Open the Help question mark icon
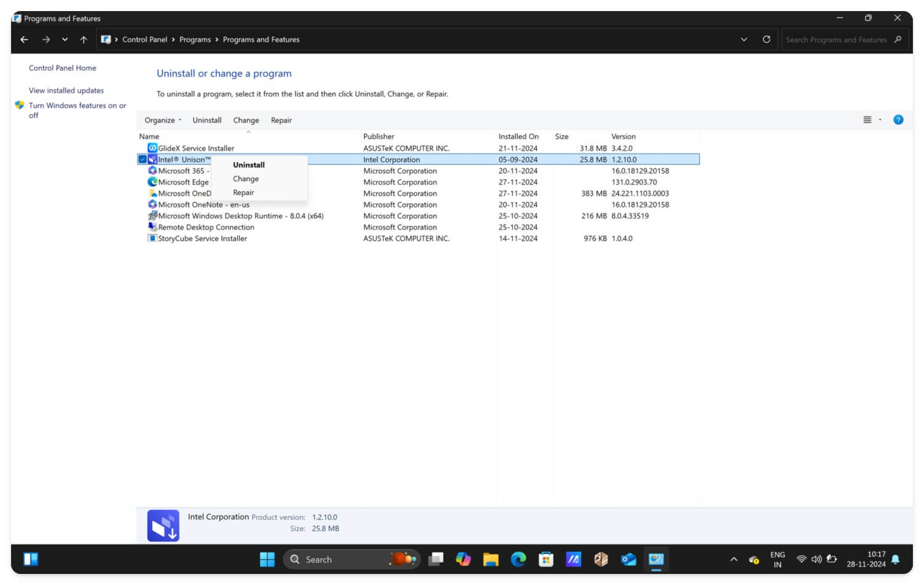 tap(898, 119)
